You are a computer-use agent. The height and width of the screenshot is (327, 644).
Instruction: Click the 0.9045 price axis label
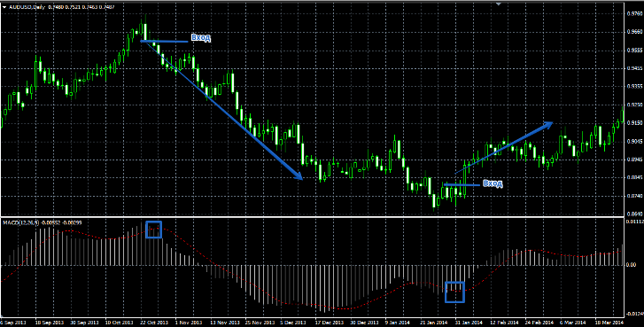point(634,141)
